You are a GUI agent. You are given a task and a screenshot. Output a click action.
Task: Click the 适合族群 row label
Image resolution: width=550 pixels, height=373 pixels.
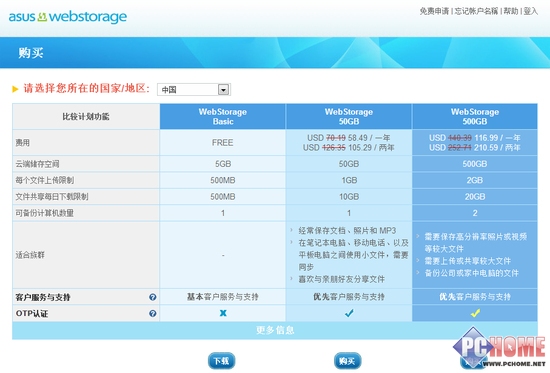pyautogui.click(x=30, y=255)
